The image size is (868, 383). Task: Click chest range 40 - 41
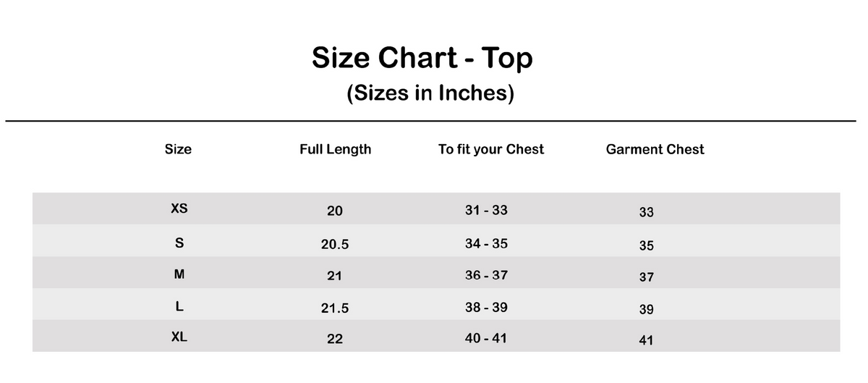(486, 338)
